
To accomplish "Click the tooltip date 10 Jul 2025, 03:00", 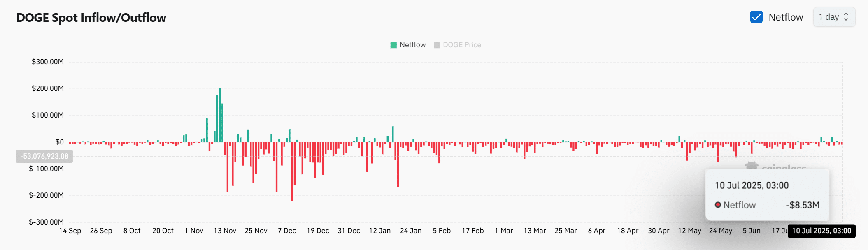I will coord(752,185).
